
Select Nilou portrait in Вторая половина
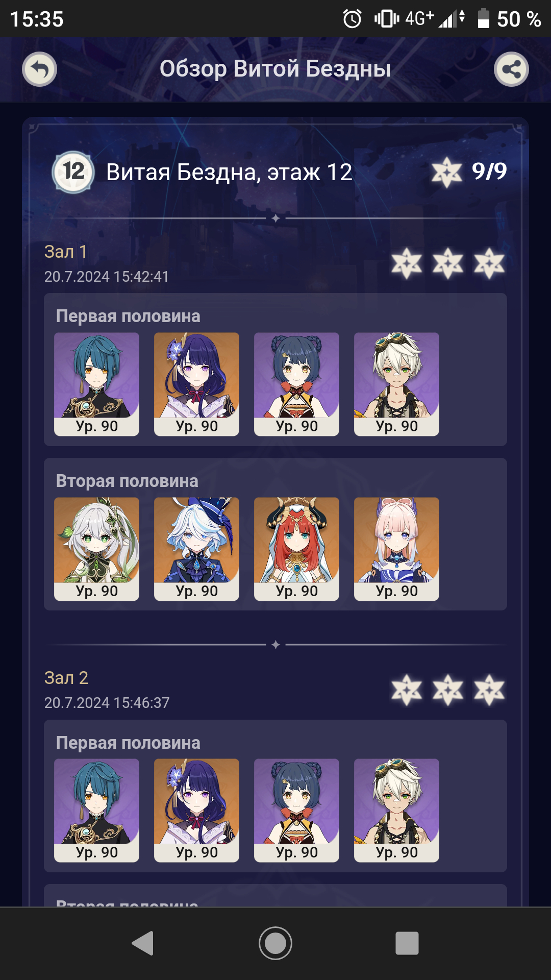[x=296, y=549]
